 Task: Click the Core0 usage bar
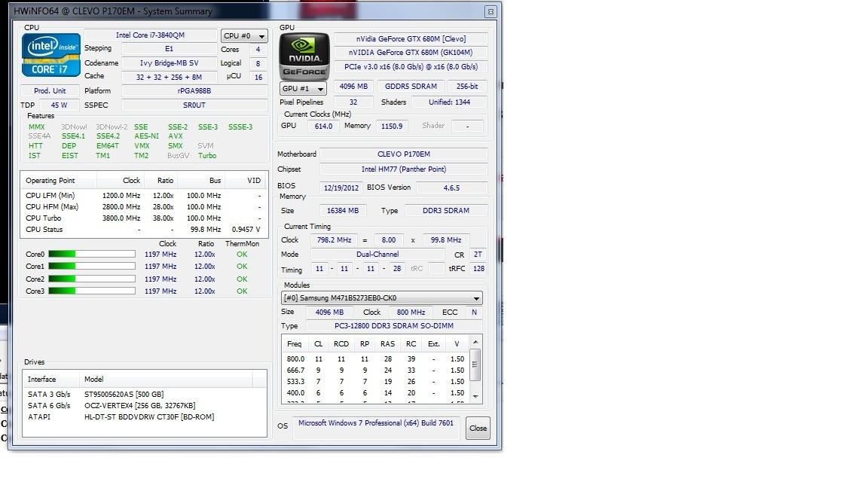tap(92, 254)
